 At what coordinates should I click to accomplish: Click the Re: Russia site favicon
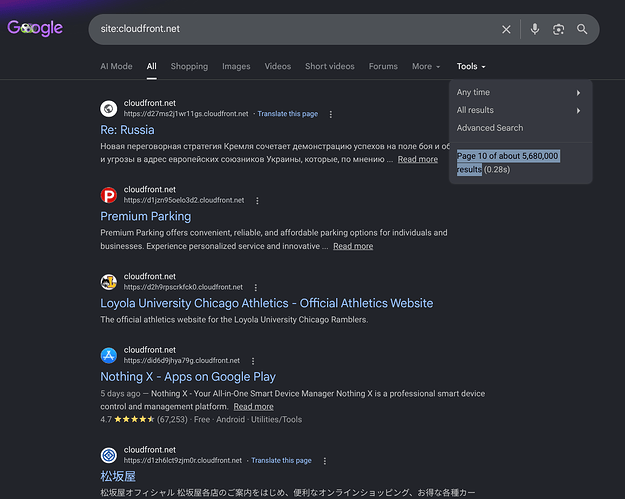point(108,108)
